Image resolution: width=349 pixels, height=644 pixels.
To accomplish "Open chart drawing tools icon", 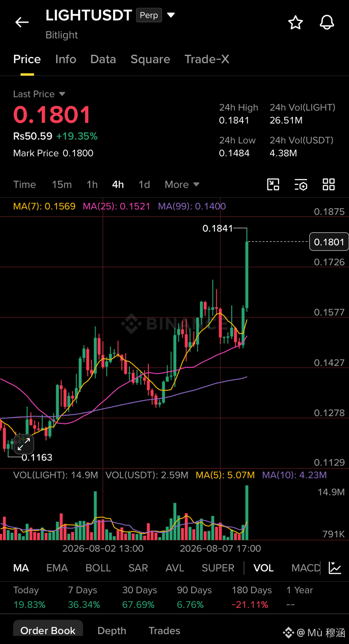I will click(x=273, y=184).
